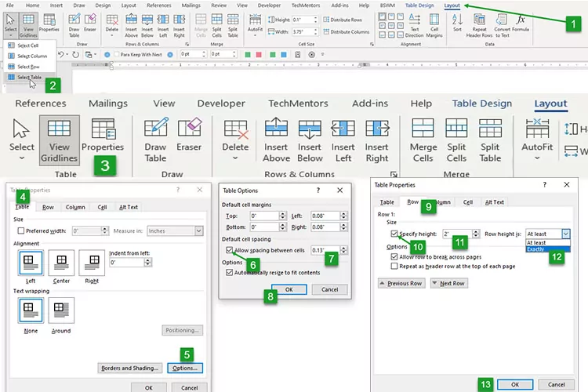
Task: Click Split Cells in the enlarged ribbon
Action: pyautogui.click(x=456, y=140)
